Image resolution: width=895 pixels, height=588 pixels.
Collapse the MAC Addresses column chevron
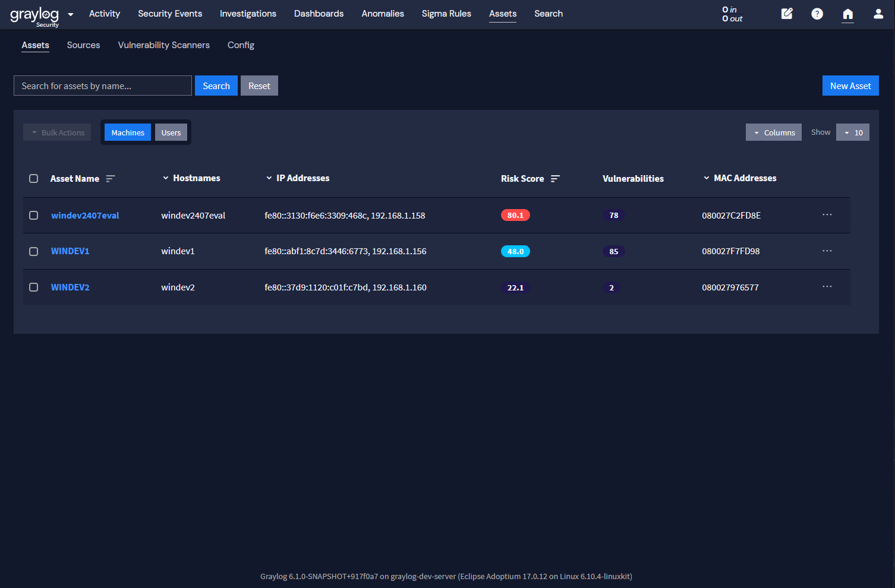click(x=707, y=178)
